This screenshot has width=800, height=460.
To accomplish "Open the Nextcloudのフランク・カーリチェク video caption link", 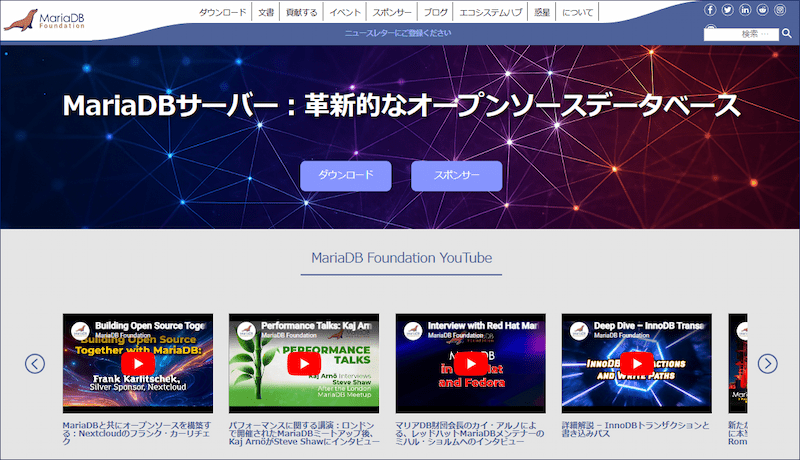I will click(136, 433).
